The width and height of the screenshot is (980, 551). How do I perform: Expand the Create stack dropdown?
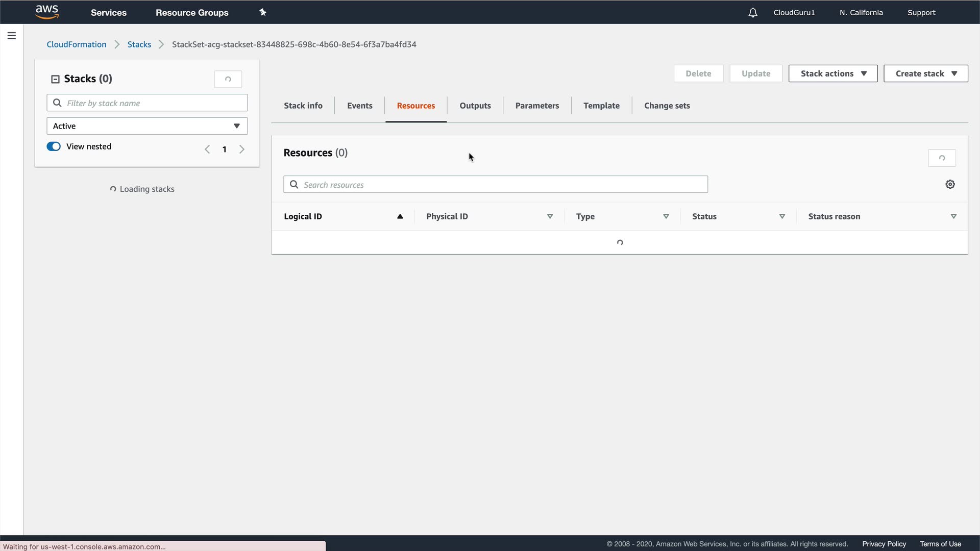[x=925, y=73]
